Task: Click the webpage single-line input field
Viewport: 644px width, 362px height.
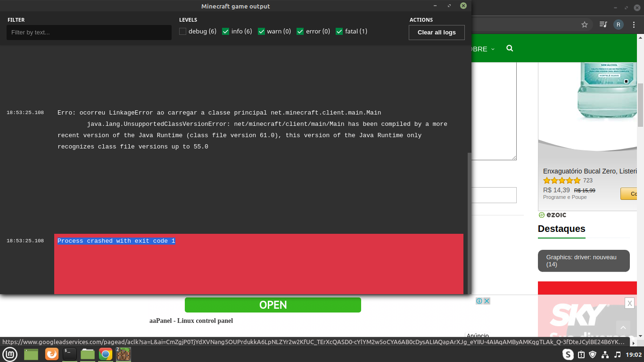Action: point(494,195)
